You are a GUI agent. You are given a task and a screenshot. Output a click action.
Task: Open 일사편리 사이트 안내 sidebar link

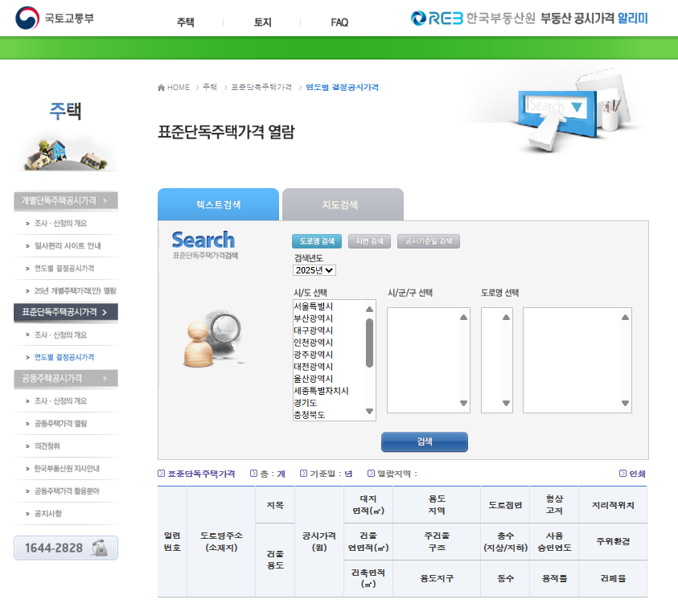tap(68, 246)
